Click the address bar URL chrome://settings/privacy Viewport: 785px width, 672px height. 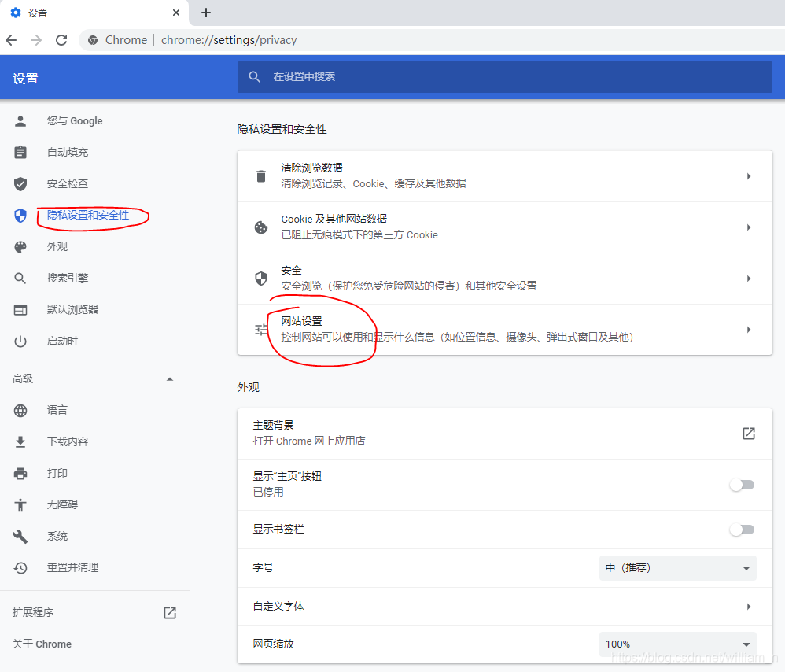click(229, 40)
